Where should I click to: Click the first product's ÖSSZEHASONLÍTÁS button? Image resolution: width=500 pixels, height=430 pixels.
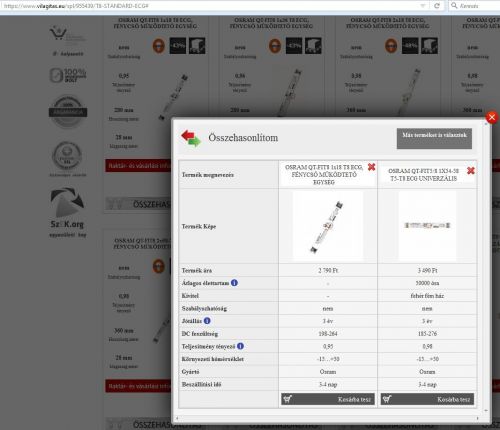138,204
